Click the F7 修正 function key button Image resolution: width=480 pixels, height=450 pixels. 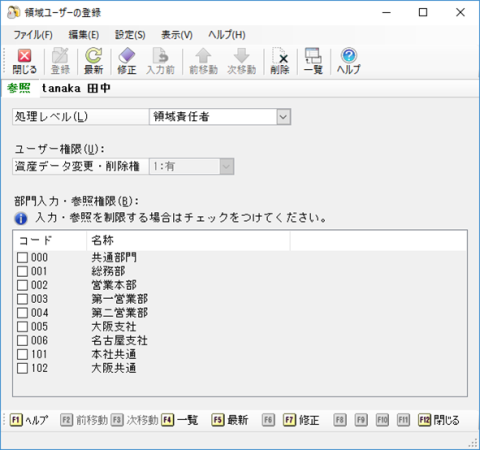click(301, 420)
